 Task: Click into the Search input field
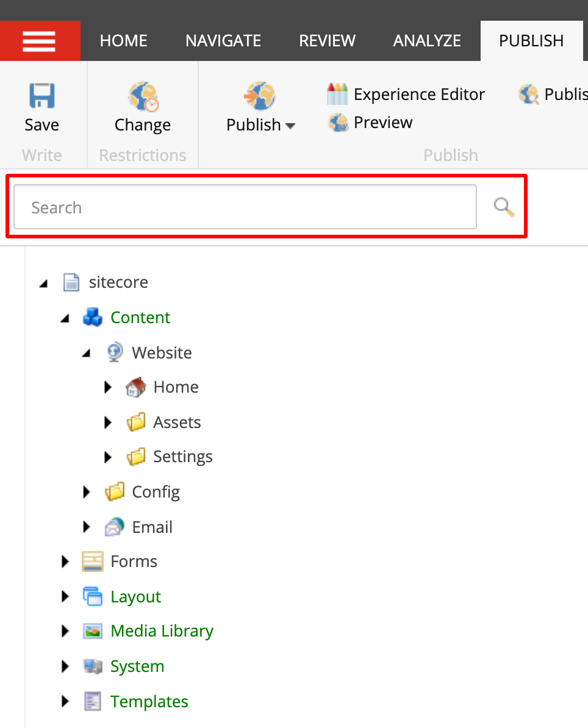[245, 207]
